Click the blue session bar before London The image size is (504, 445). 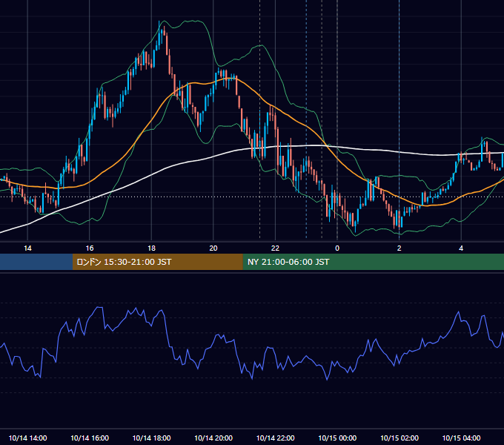point(36,262)
